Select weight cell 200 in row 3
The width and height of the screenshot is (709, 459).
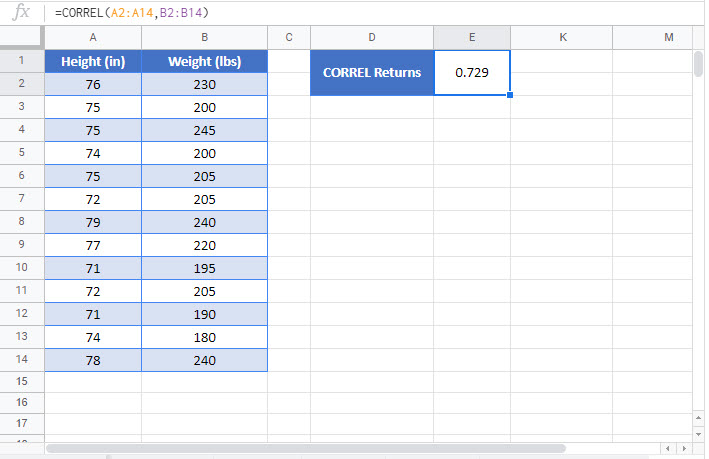[x=204, y=107]
